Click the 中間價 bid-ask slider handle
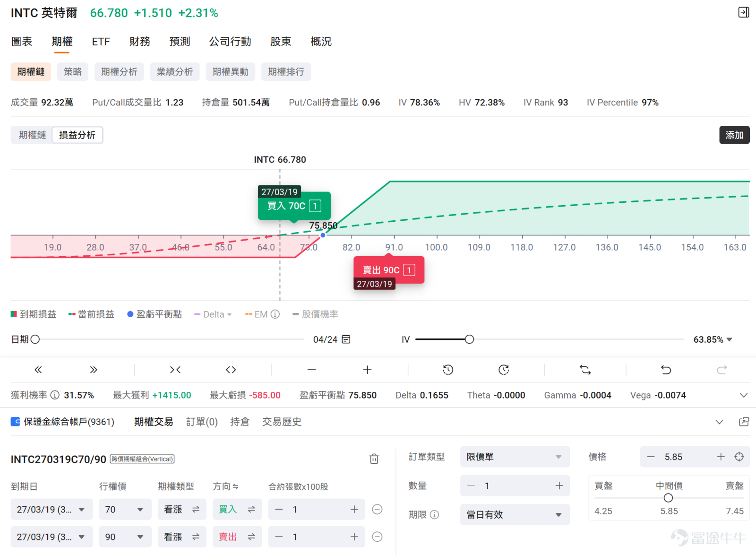The width and height of the screenshot is (756, 555). [668, 498]
